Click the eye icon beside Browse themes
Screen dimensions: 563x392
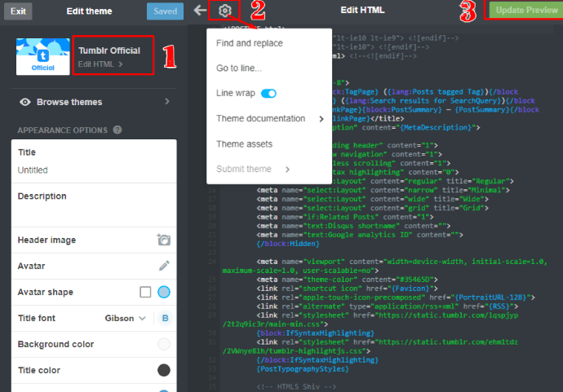pos(24,102)
